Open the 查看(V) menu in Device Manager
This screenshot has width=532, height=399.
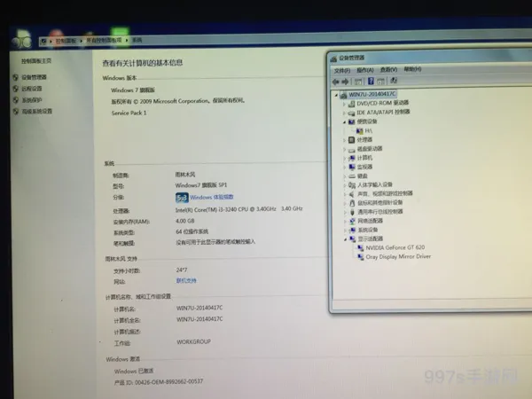coord(388,69)
